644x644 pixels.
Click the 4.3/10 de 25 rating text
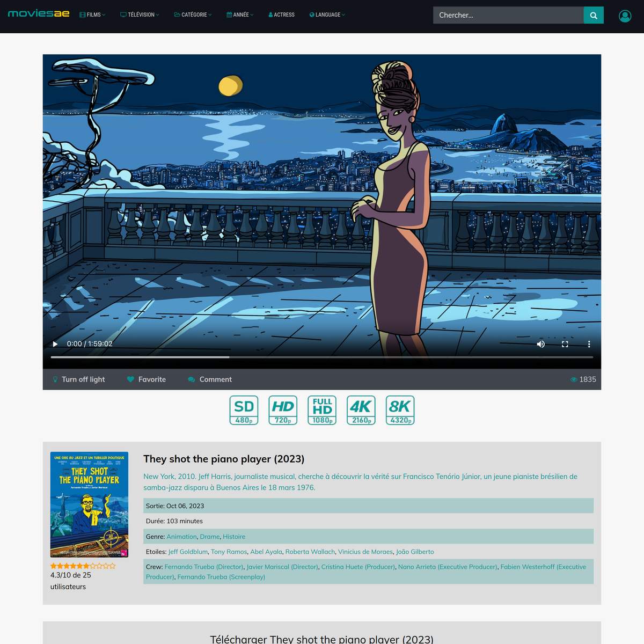coord(71,581)
